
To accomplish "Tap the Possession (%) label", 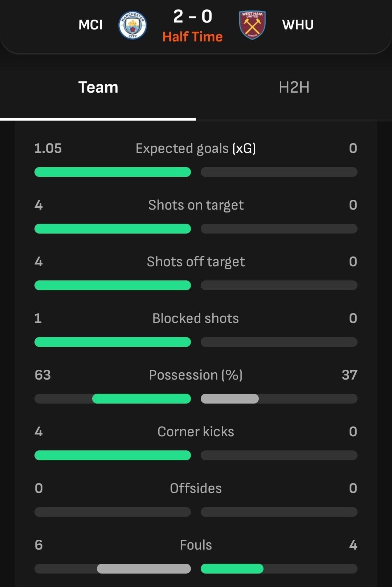I will [196, 375].
